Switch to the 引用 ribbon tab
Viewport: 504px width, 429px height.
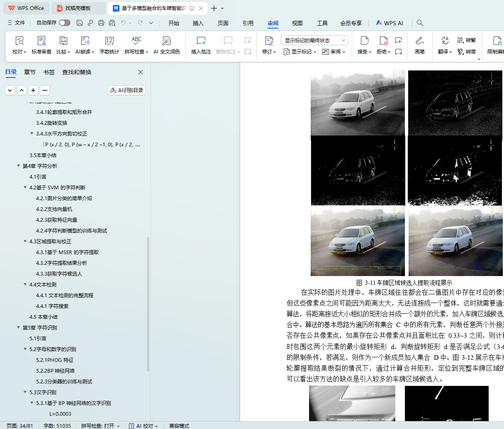coord(248,23)
